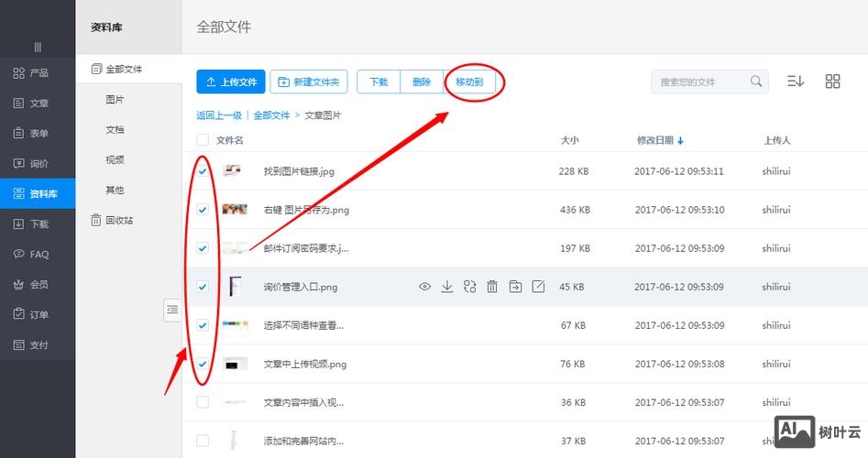This screenshot has height=458, width=868.
Task: Switch to grid view icon
Action: (832, 82)
